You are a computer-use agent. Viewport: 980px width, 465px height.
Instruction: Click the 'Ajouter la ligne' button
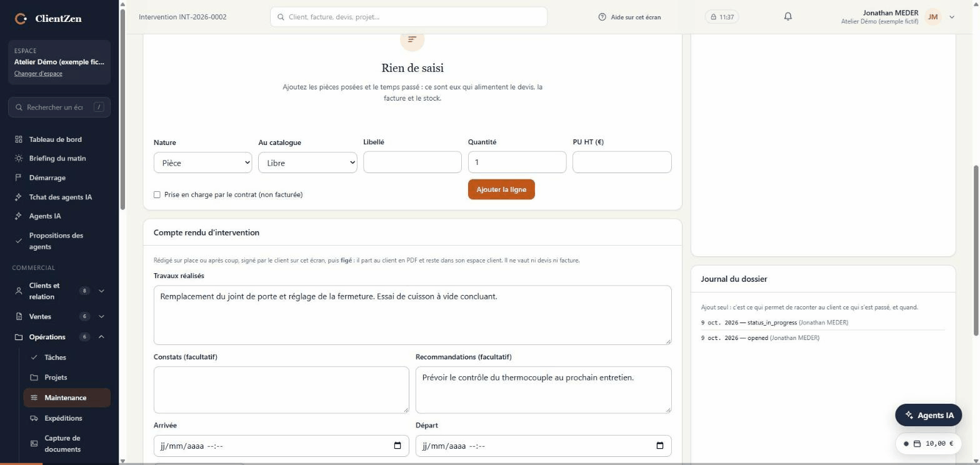(x=501, y=189)
